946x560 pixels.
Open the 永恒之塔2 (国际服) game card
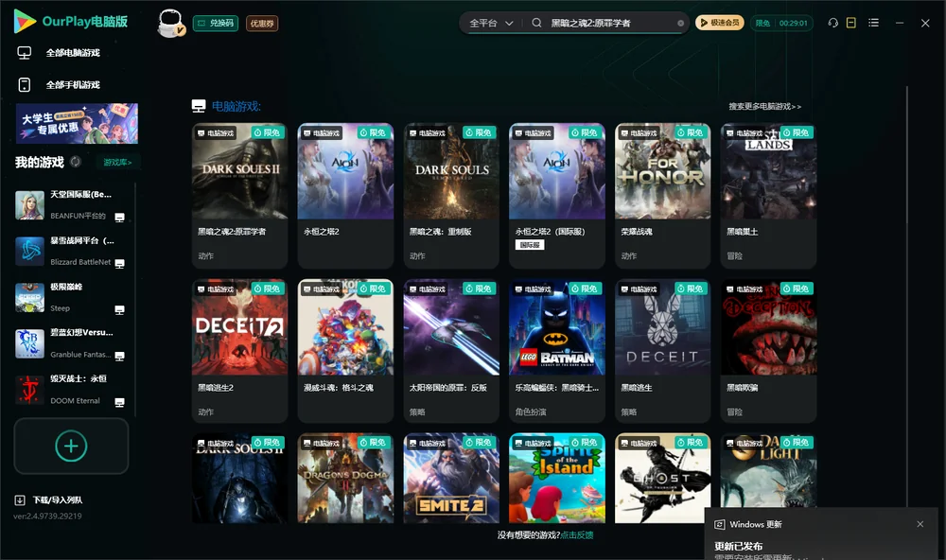coord(557,196)
